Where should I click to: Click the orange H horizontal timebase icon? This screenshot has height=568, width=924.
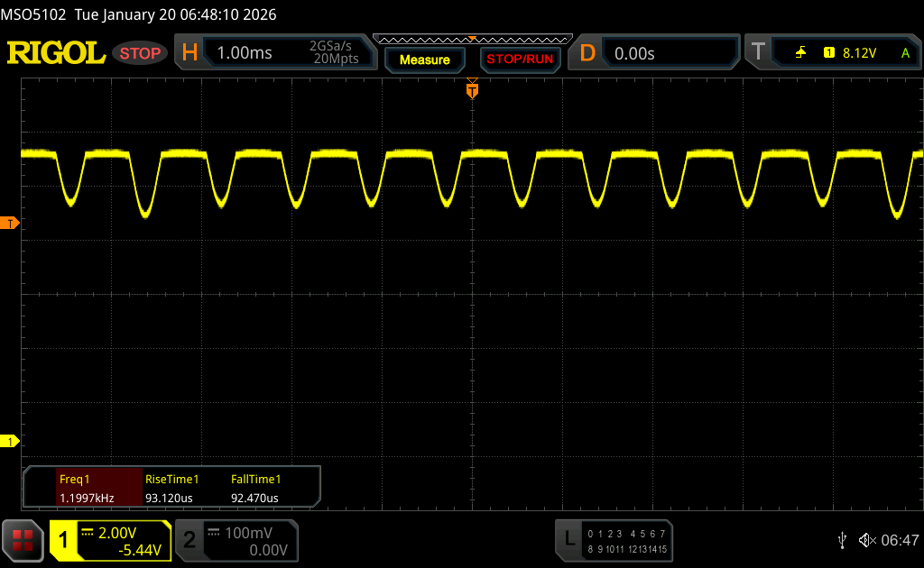[x=189, y=53]
